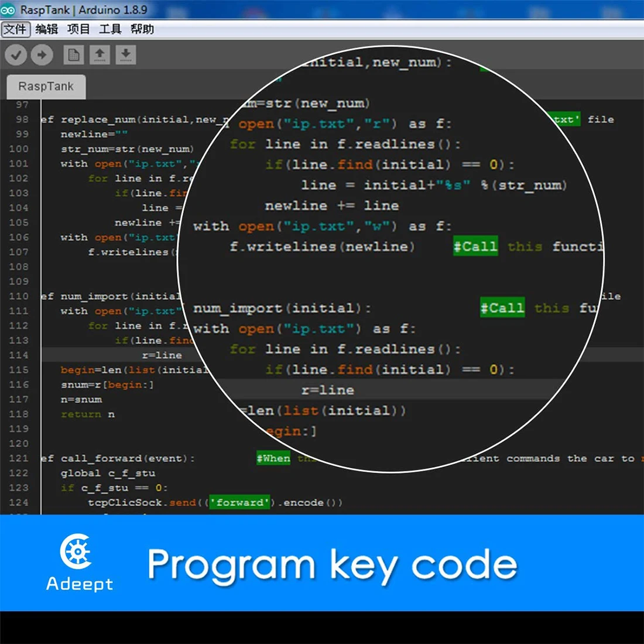Screen dimensions: 644x644
Task: Click the code line 'n=snum'
Action: click(81, 400)
